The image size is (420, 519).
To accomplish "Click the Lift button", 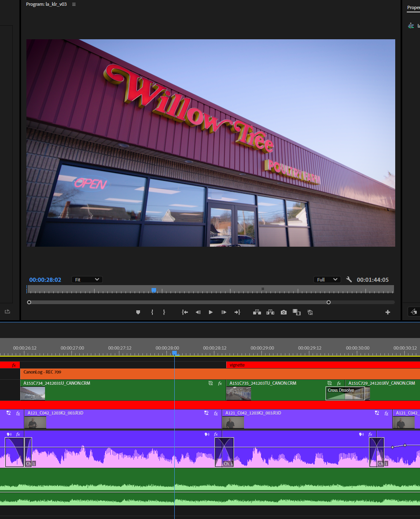I will tap(257, 312).
